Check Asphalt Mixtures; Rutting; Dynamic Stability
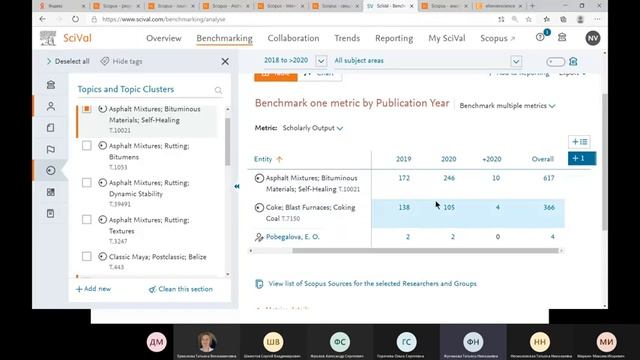The height and width of the screenshot is (360, 640). (x=87, y=182)
